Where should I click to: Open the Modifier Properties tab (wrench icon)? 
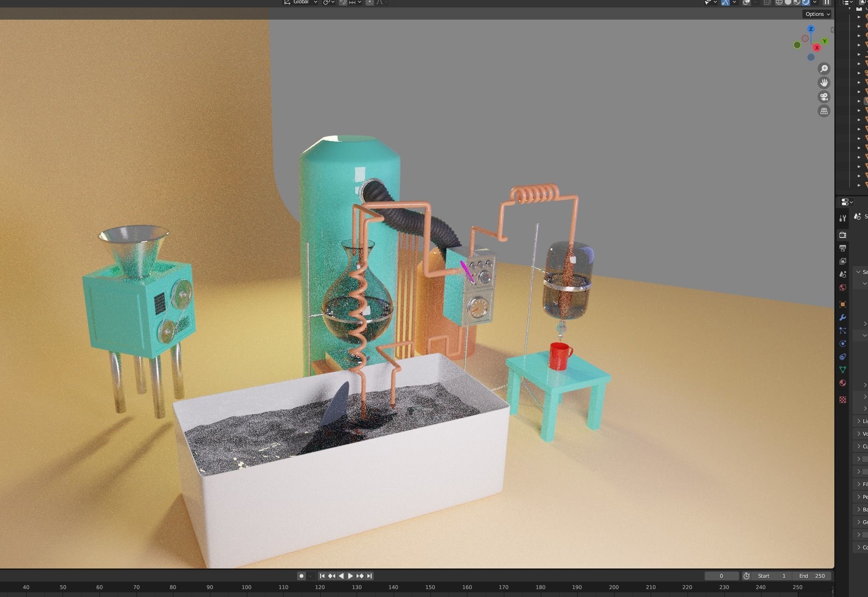point(843,317)
